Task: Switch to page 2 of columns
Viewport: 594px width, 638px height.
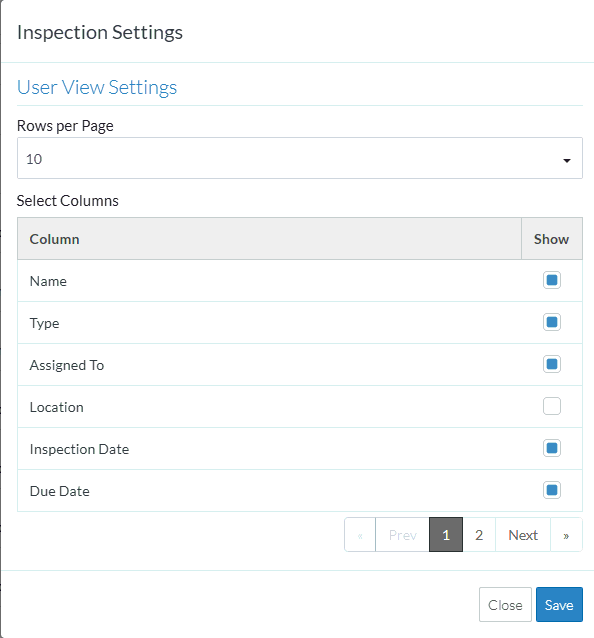Action: pyautogui.click(x=479, y=535)
